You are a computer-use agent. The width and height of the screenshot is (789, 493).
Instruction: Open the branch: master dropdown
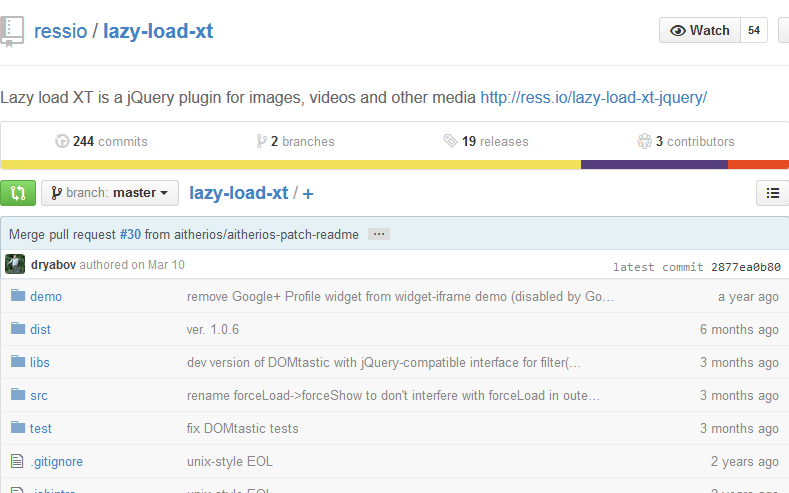[110, 193]
